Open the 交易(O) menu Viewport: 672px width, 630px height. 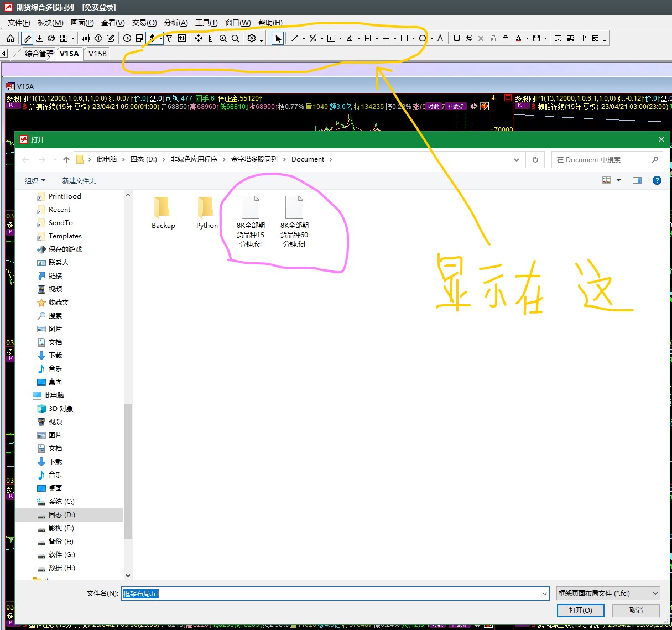(144, 23)
